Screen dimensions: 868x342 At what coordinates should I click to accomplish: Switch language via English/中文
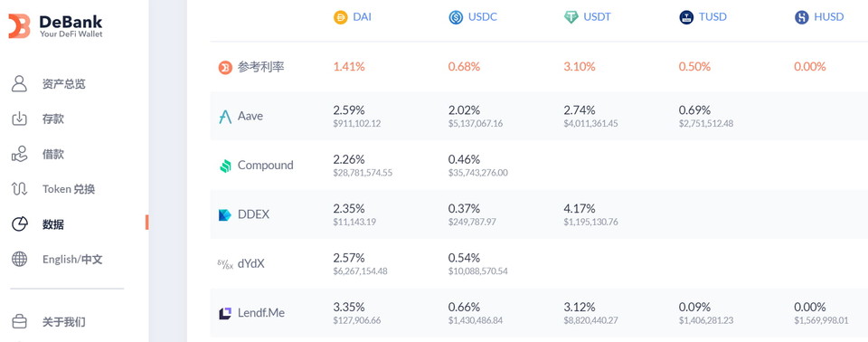coord(72,259)
